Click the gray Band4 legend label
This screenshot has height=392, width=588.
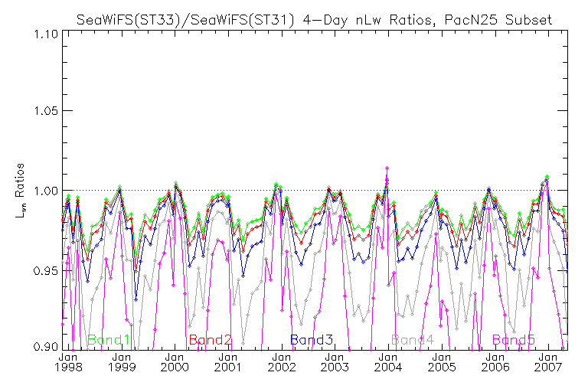tap(413, 340)
